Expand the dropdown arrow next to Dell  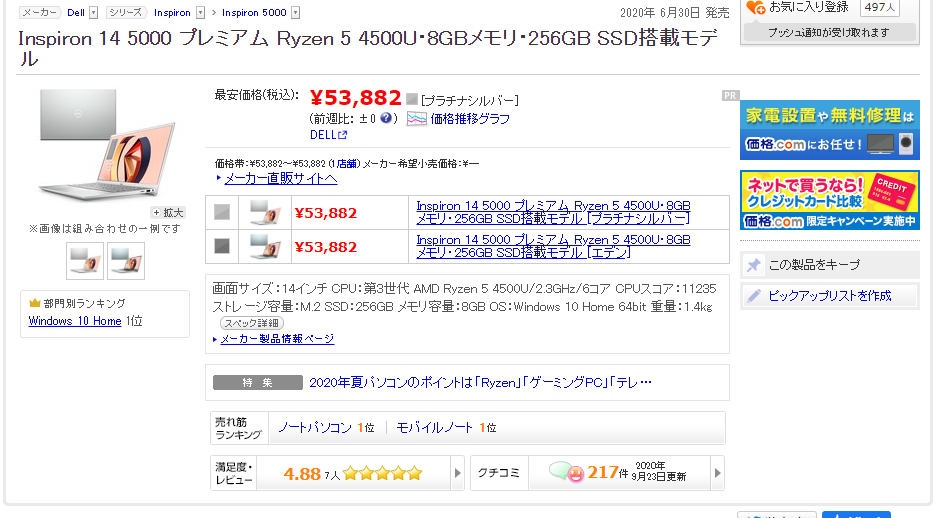coord(93,13)
